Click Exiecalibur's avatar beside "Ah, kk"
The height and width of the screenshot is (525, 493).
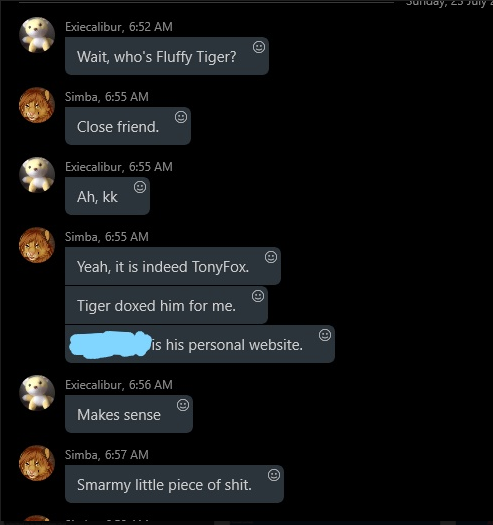tap(37, 175)
